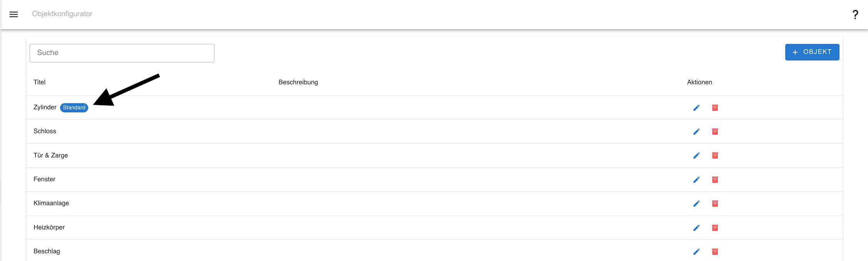Edit the Tür & Zarge object
Screen dimensions: 868x261
pos(696,156)
